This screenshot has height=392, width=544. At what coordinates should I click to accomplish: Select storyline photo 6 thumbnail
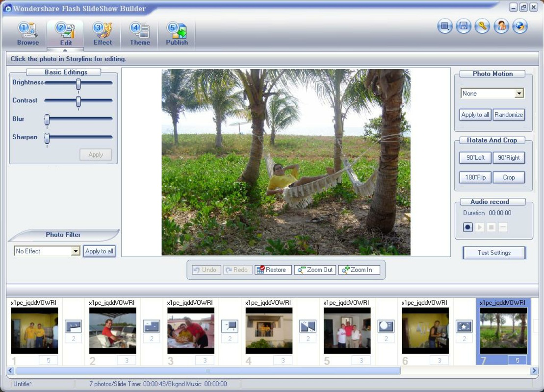point(425,331)
